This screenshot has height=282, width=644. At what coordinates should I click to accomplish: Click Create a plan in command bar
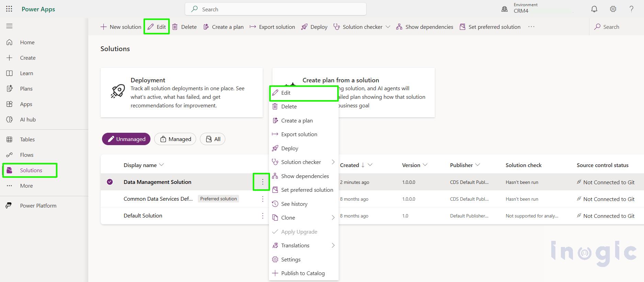pos(223,27)
